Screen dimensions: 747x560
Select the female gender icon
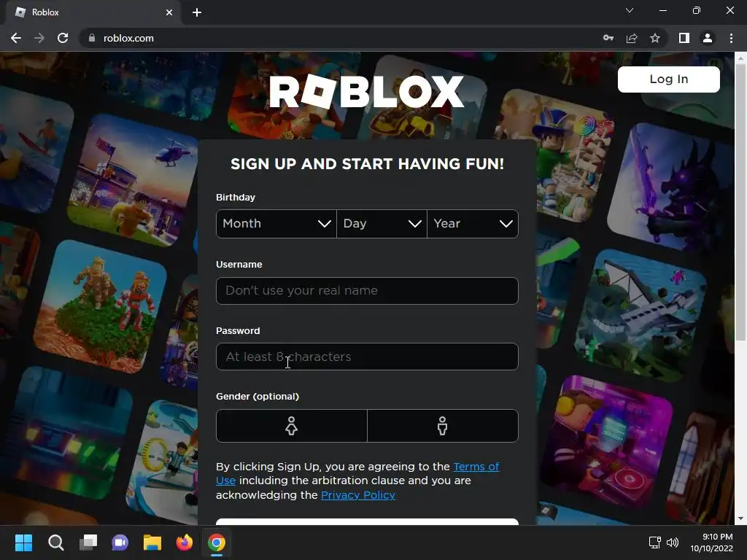(292, 426)
